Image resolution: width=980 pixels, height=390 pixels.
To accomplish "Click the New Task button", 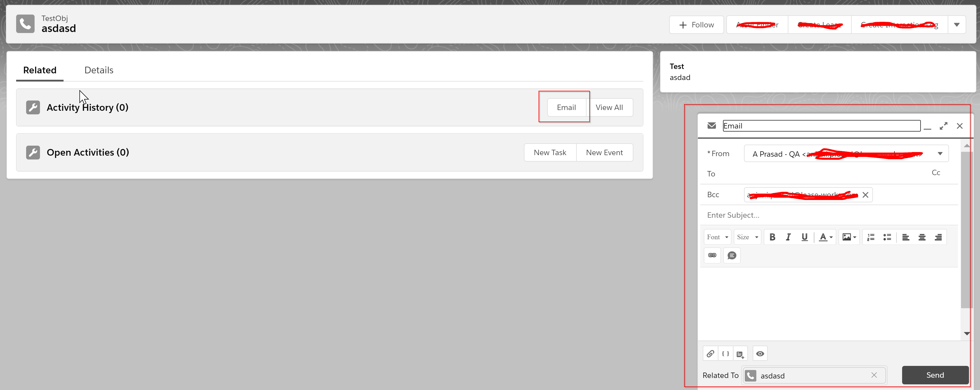I will click(x=550, y=152).
